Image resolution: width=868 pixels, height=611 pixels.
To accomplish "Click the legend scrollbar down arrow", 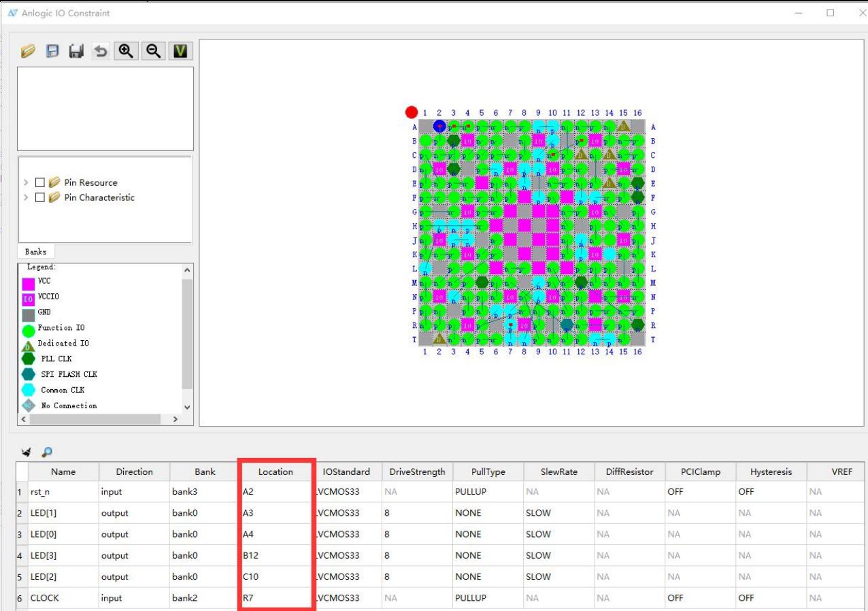I will click(188, 407).
